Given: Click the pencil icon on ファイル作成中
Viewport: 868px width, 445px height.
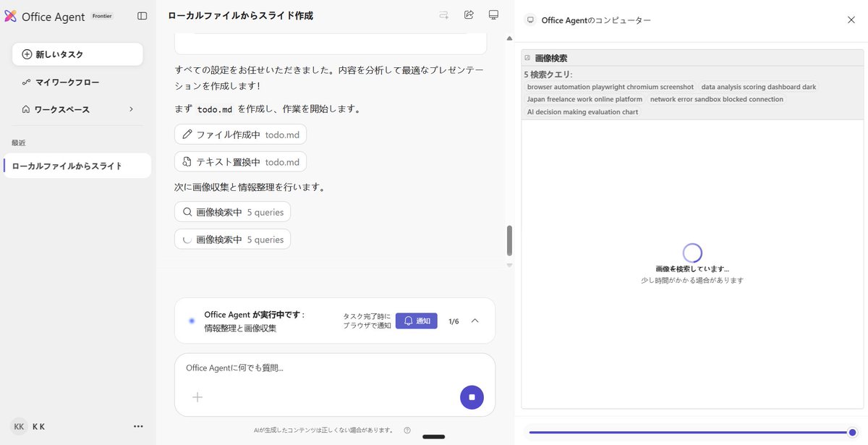Looking at the screenshot, I should (187, 135).
